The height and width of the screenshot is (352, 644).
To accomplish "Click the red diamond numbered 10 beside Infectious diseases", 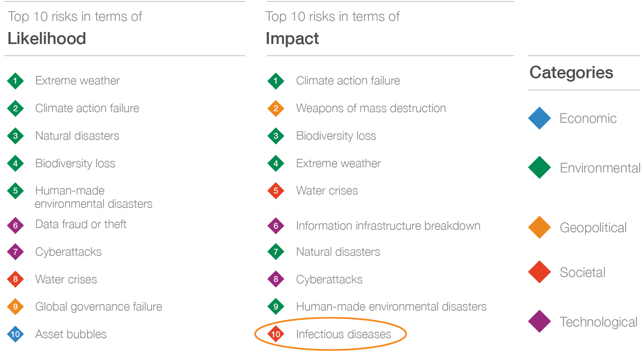I will pos(276,334).
